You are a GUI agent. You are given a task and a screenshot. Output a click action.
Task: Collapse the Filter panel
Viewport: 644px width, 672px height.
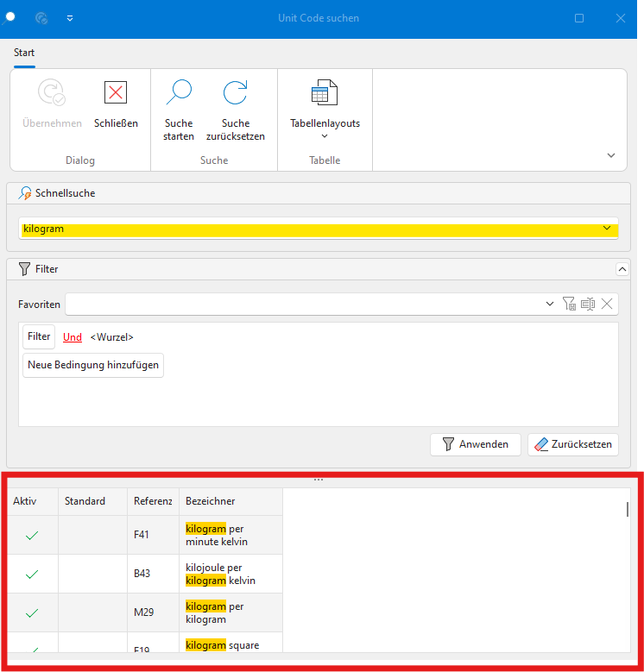click(x=622, y=269)
